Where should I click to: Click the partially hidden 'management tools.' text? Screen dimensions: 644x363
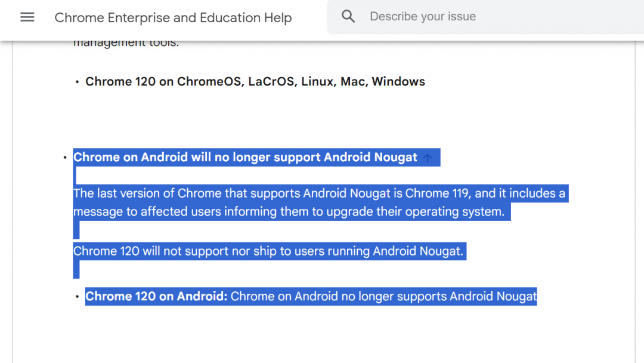click(126, 44)
